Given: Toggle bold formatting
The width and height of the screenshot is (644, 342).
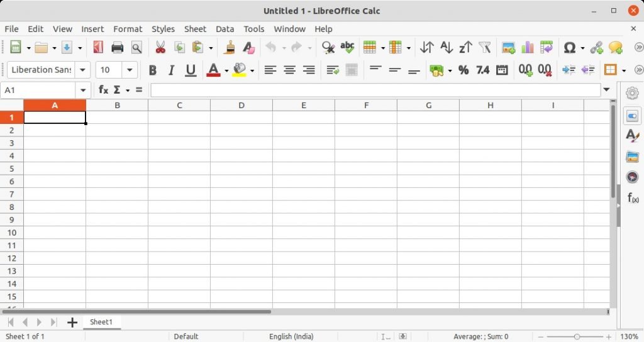Looking at the screenshot, I should [152, 70].
